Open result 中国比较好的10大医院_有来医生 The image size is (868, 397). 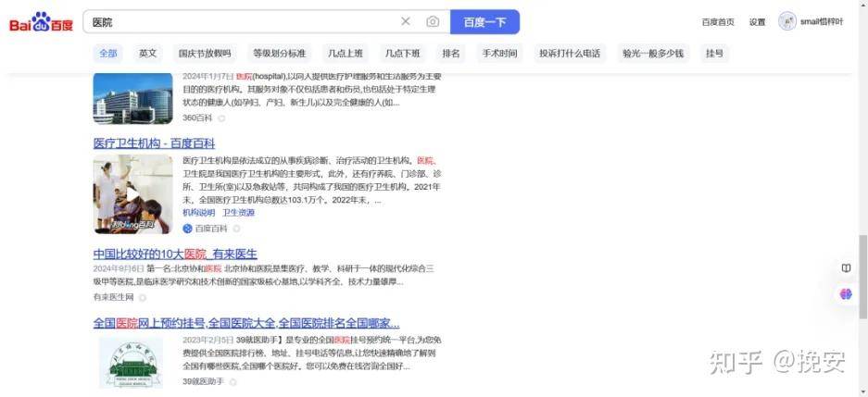[175, 254]
